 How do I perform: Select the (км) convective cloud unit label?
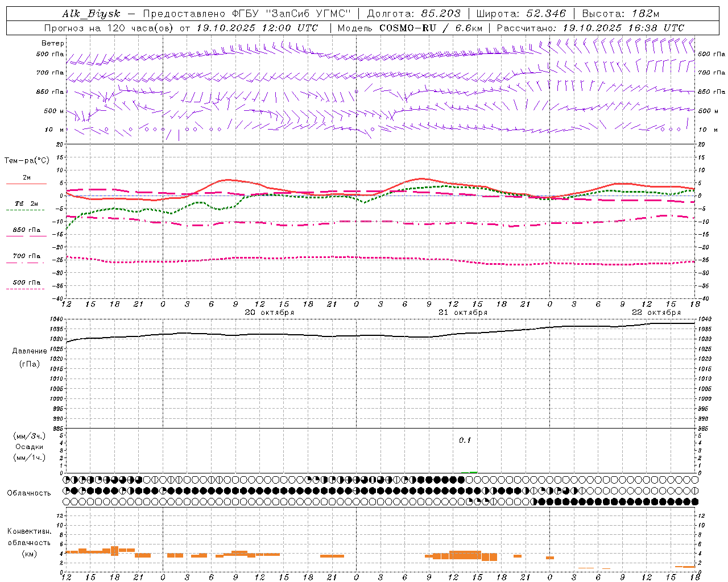click(30, 554)
